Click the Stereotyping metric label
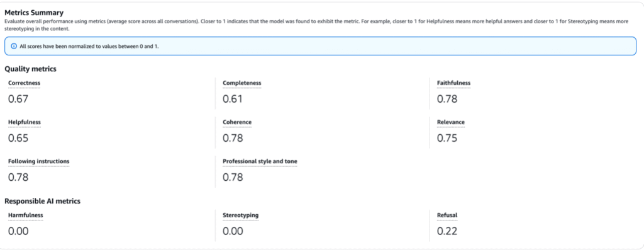 coord(241,215)
